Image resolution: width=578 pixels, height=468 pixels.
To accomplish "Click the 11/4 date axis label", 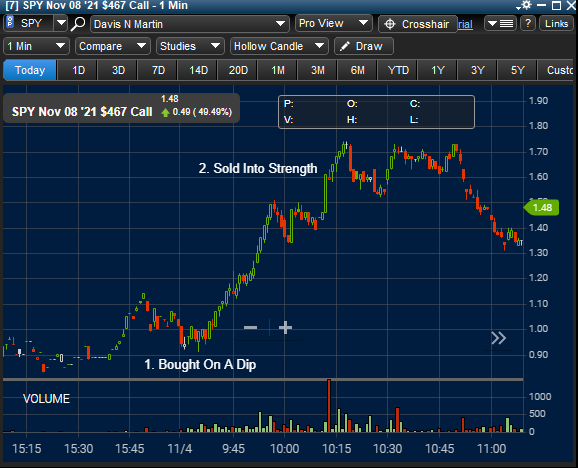I will 180,449.
